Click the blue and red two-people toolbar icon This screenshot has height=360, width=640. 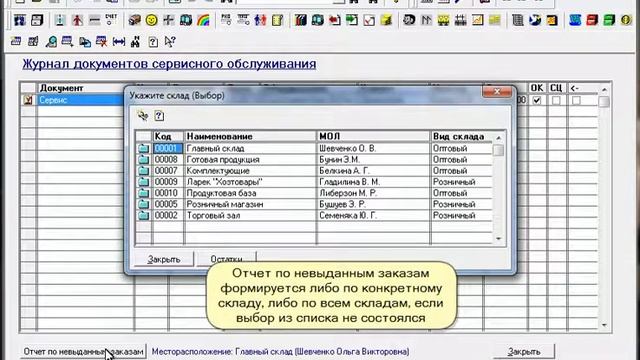[x=260, y=20]
